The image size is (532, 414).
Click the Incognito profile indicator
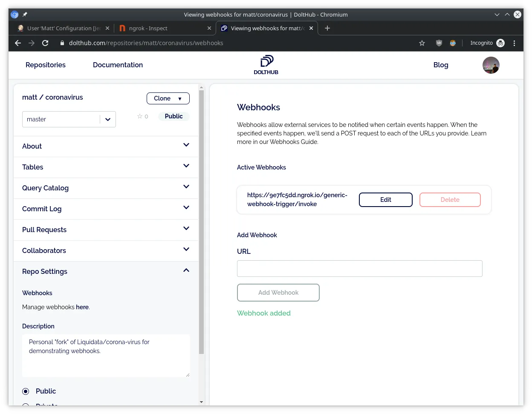tap(486, 43)
